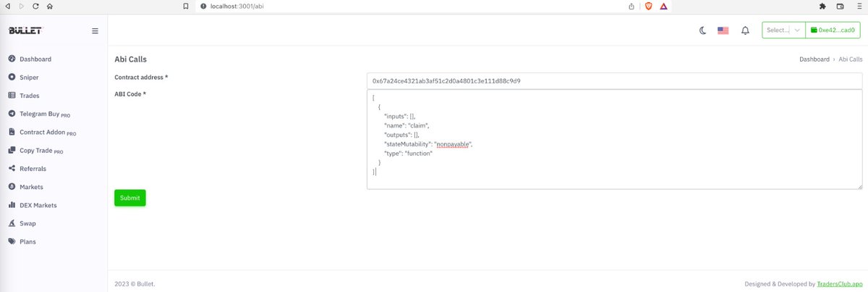Click the Abi Calls page heading

pos(131,59)
